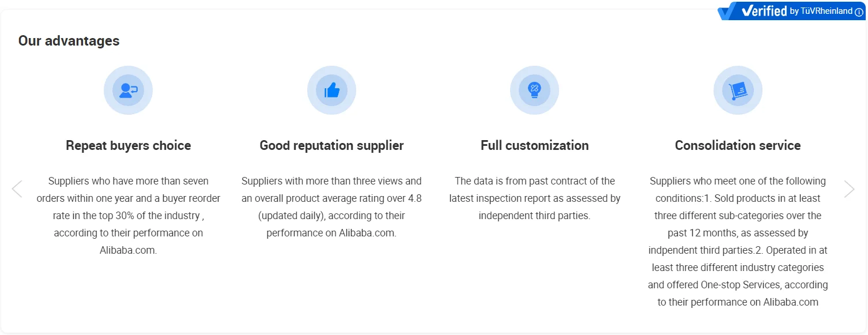Click the repeat buyers person icon
The image size is (868, 335).
click(128, 91)
